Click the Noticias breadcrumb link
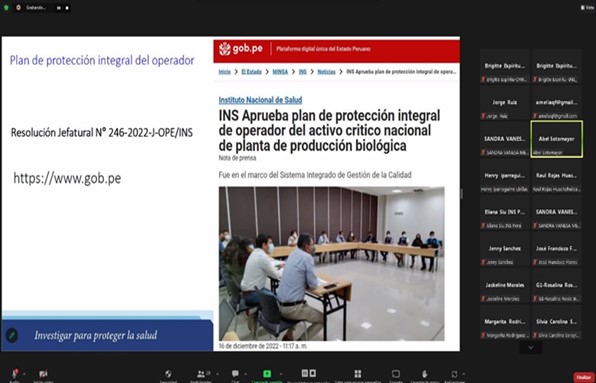The height and width of the screenshot is (383, 596). click(x=327, y=72)
